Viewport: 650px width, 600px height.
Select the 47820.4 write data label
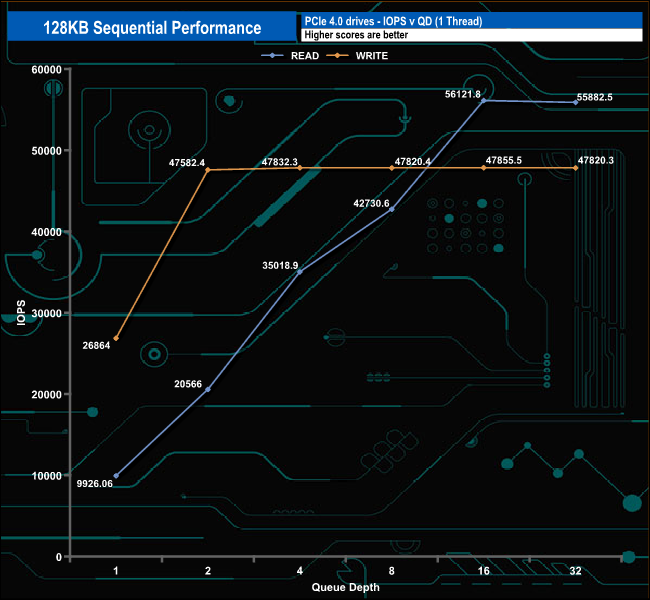tap(412, 161)
